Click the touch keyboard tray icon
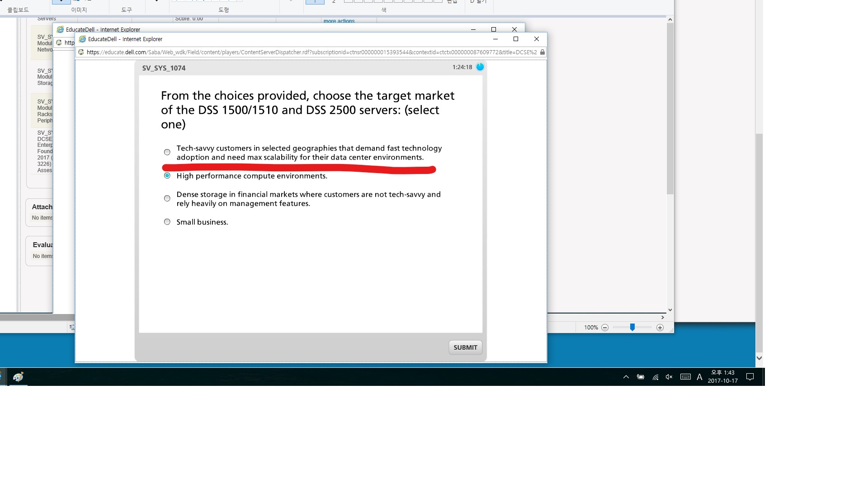 click(685, 377)
